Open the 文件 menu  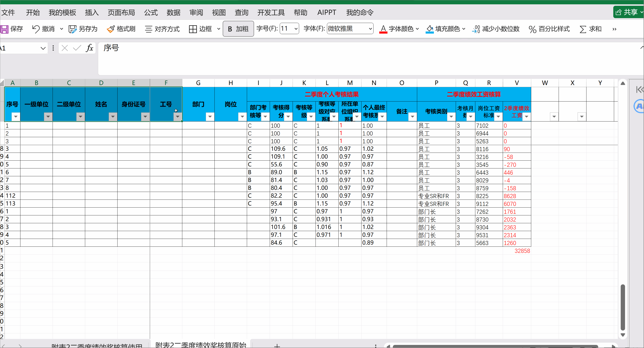8,13
